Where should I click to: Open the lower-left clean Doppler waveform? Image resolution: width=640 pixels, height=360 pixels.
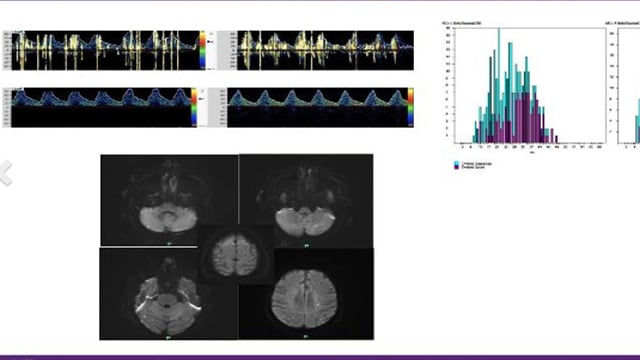[x=101, y=107]
